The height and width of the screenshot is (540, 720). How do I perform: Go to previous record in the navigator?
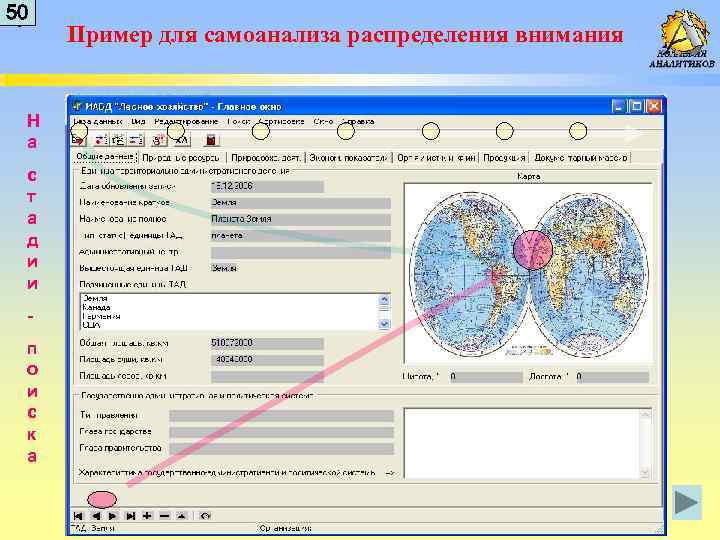pos(96,516)
